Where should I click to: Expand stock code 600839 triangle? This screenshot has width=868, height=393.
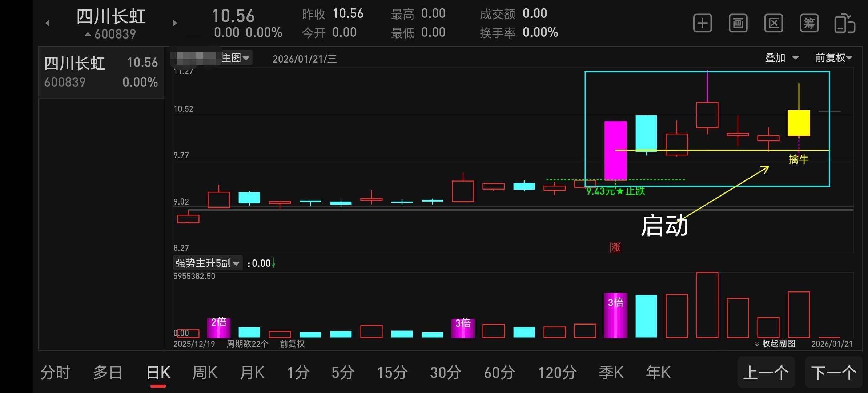[88, 34]
